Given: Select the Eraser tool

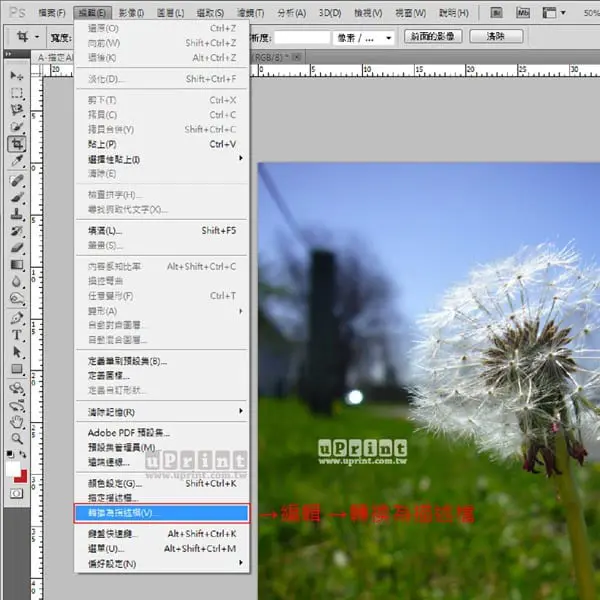Looking at the screenshot, I should click(16, 248).
